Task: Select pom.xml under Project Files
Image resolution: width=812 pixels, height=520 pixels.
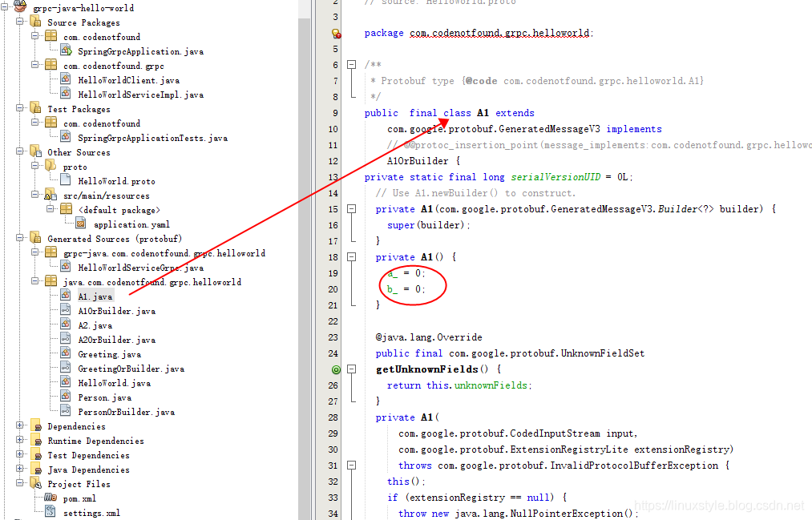Action: 79,499
